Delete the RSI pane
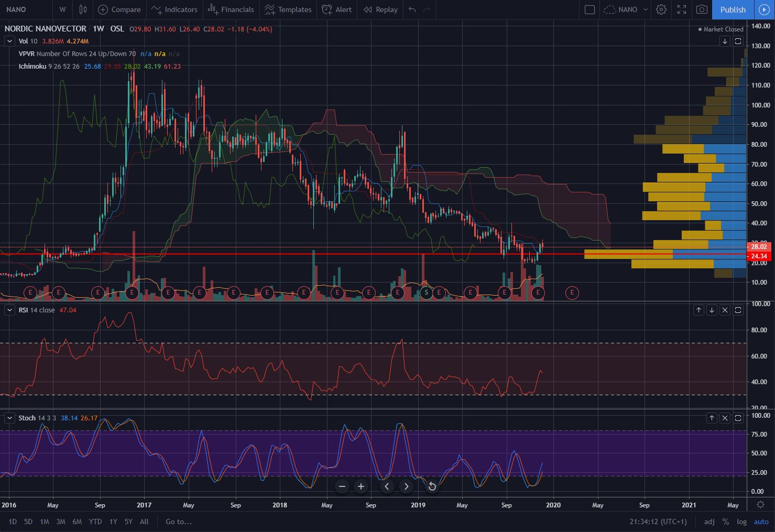Viewport: 775px width, 532px height. click(x=725, y=310)
